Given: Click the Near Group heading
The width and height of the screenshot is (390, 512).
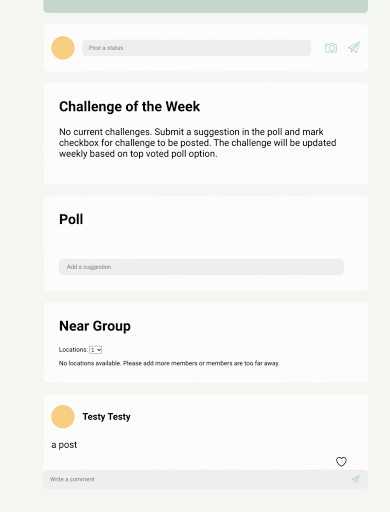Looking at the screenshot, I should (95, 326).
